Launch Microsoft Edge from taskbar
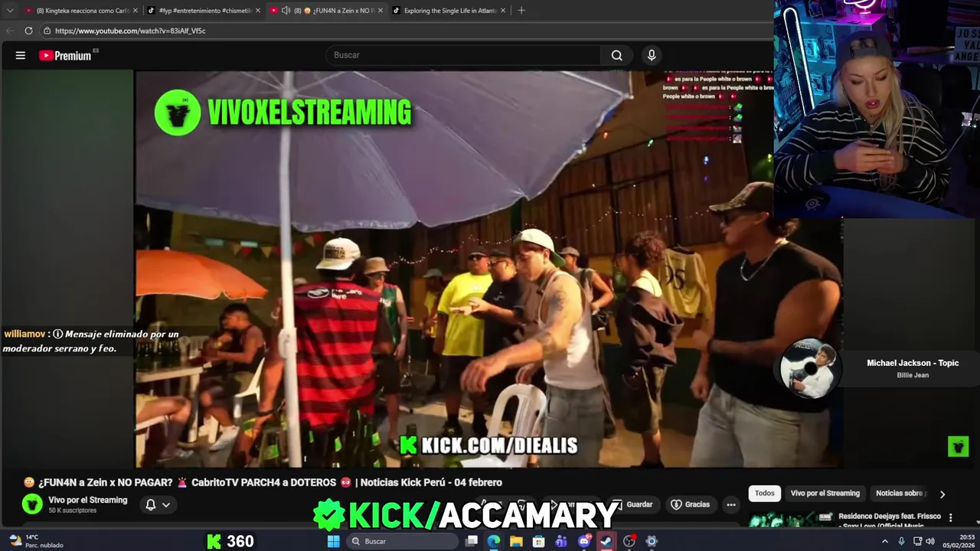This screenshot has width=980, height=551. pos(494,541)
